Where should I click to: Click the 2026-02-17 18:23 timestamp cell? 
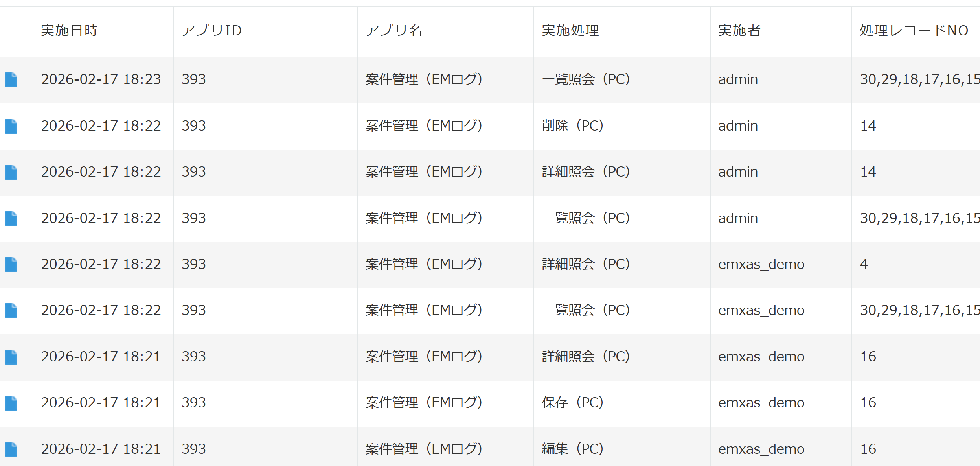101,80
